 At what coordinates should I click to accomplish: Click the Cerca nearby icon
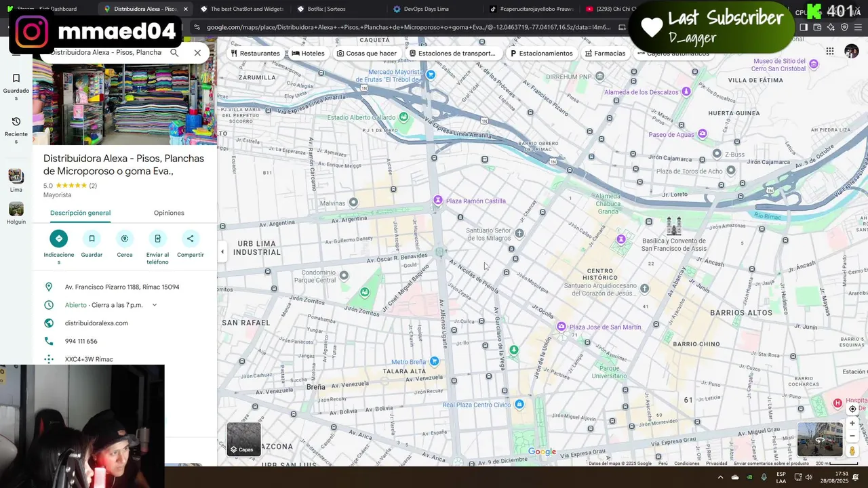click(x=125, y=239)
